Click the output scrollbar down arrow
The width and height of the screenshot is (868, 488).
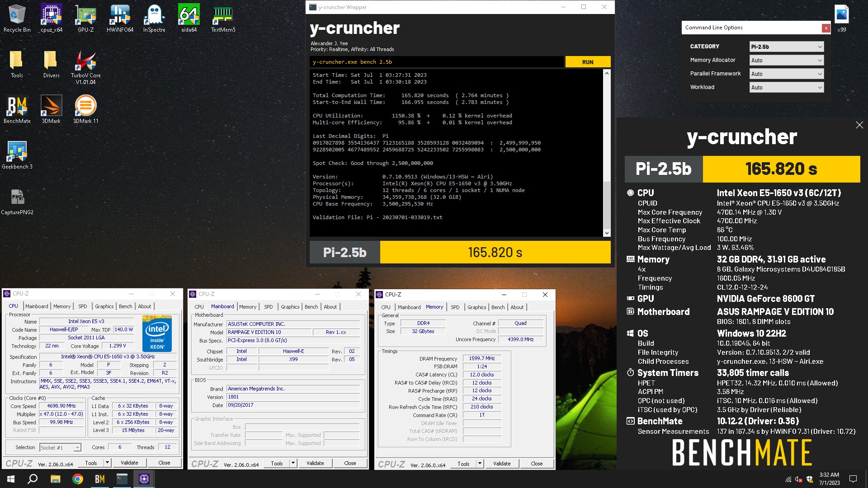coord(607,233)
